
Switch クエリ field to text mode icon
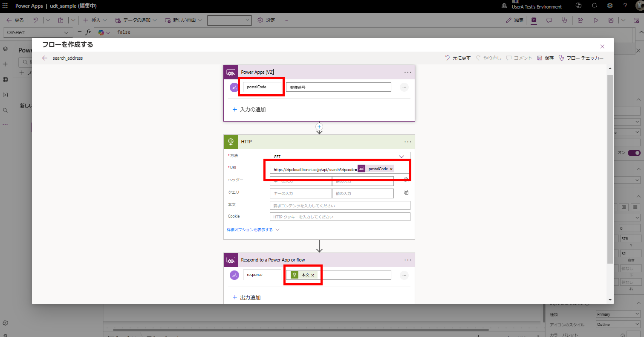(x=406, y=192)
